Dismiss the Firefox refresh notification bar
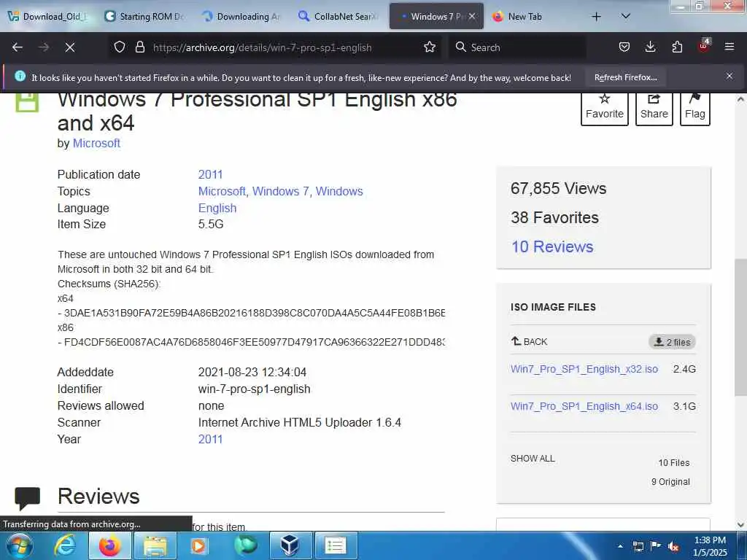The image size is (747, 560). [x=729, y=76]
